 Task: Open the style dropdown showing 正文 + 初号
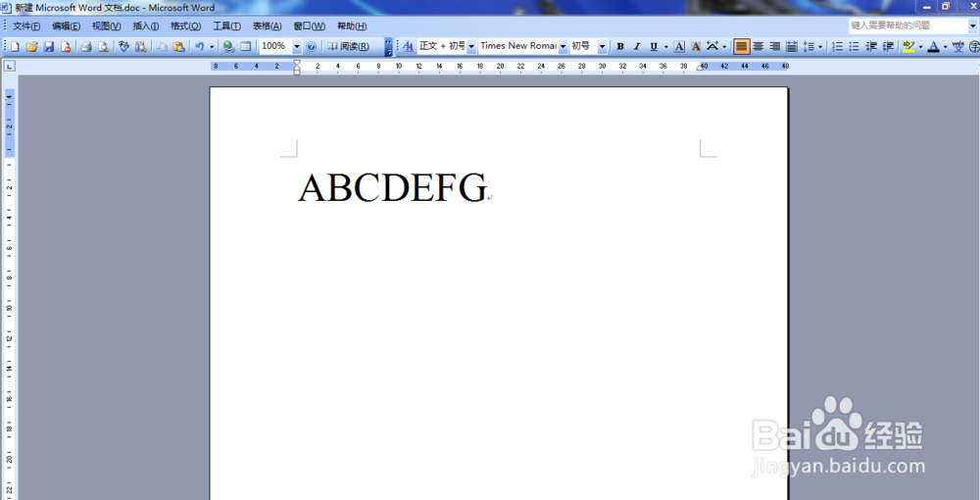pos(471,46)
